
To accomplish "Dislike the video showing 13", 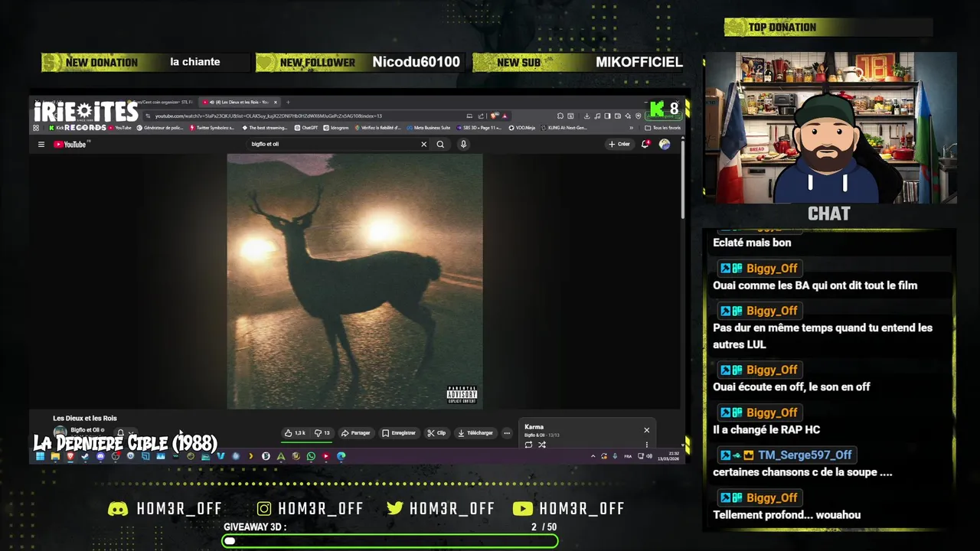I will pos(322,433).
